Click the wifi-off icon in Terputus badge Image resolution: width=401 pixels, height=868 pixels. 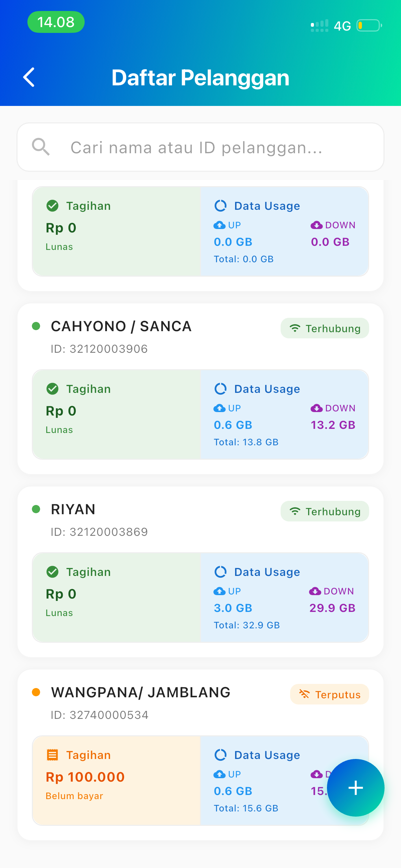(304, 694)
